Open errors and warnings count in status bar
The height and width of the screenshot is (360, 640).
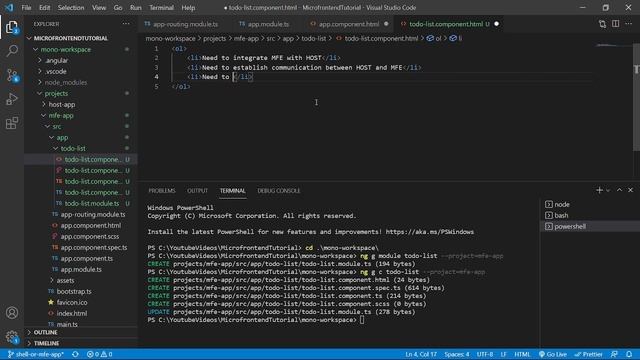coord(99,354)
